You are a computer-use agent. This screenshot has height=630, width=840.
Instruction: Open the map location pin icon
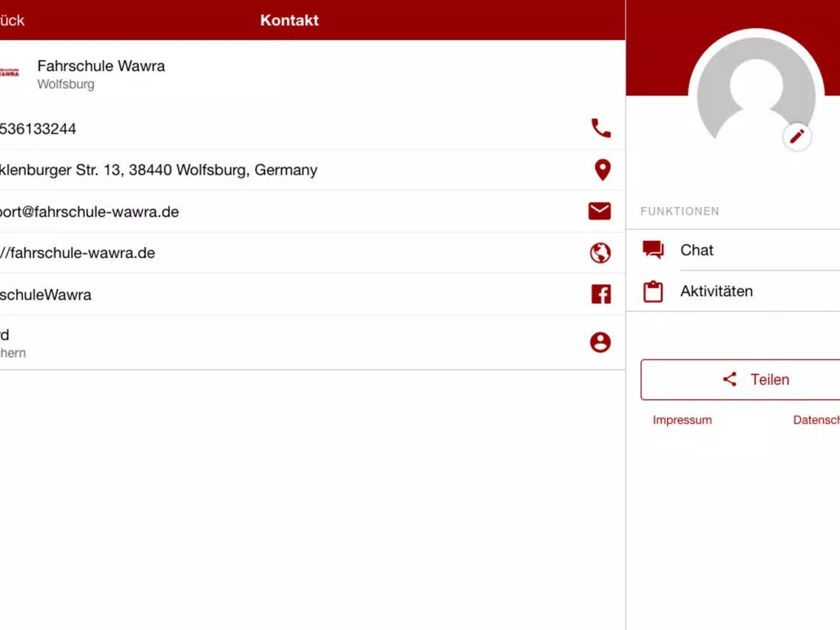(602, 170)
